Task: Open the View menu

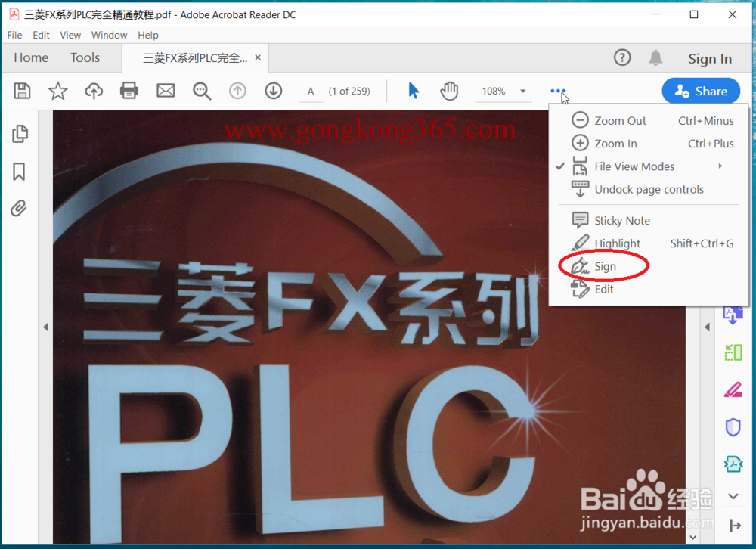Action: [70, 35]
